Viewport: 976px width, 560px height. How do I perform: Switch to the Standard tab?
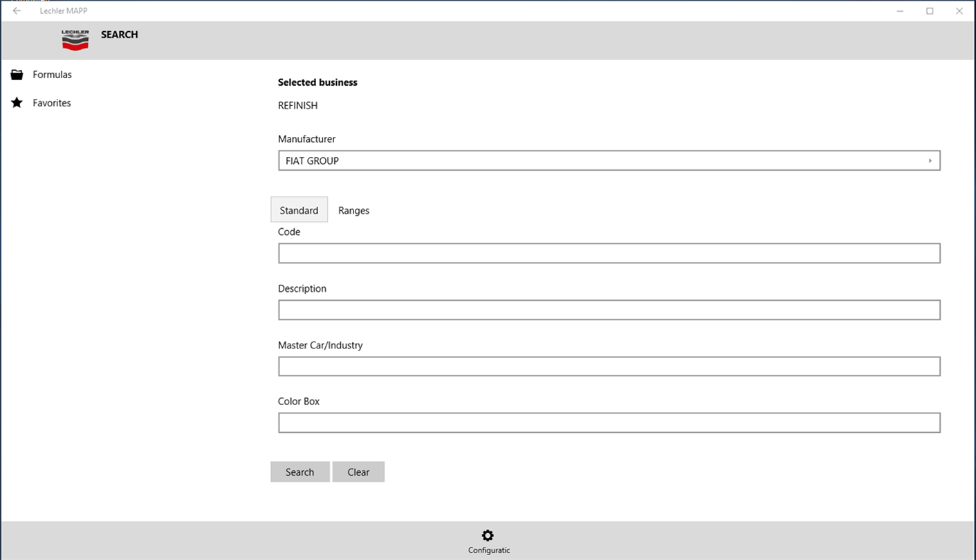point(299,210)
